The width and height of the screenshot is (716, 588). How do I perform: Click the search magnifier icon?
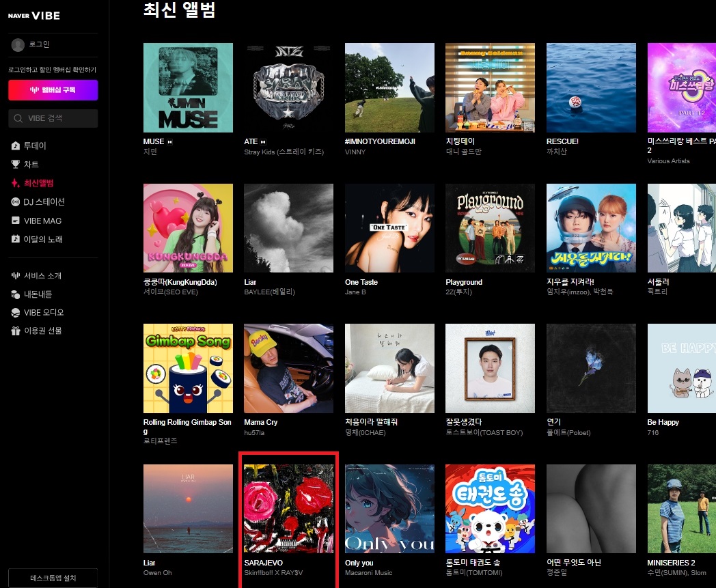click(x=18, y=118)
